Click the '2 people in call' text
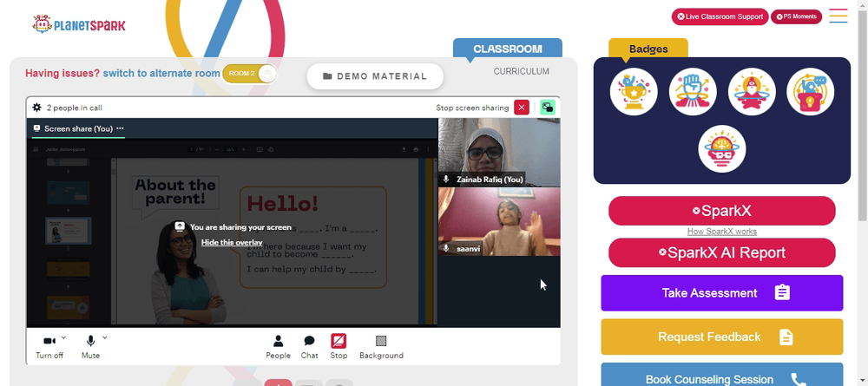This screenshot has height=386, width=868. [74, 108]
